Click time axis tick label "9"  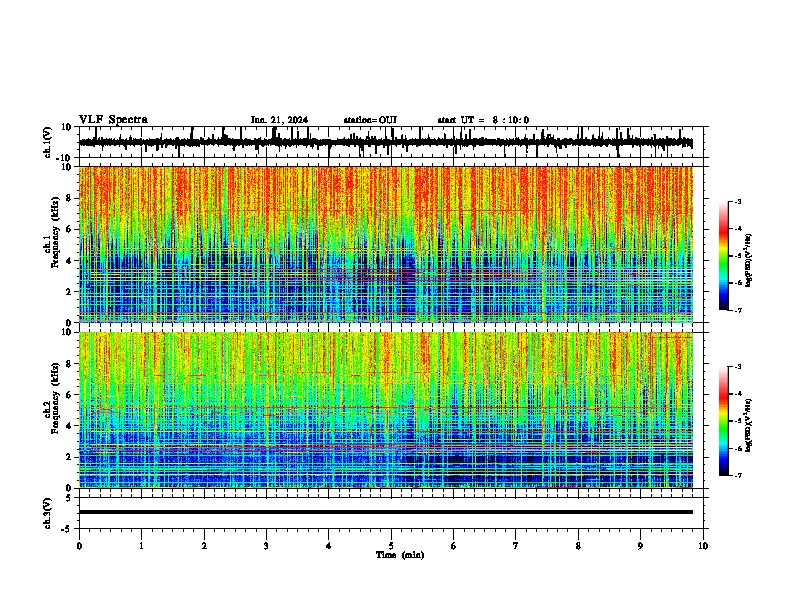coord(640,546)
